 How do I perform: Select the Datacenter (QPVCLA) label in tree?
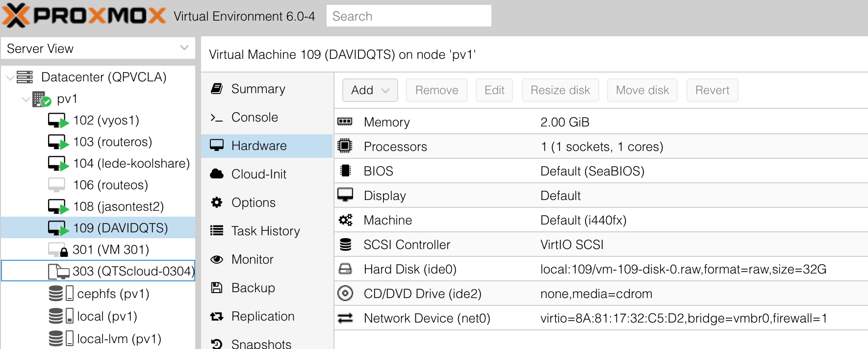(104, 77)
